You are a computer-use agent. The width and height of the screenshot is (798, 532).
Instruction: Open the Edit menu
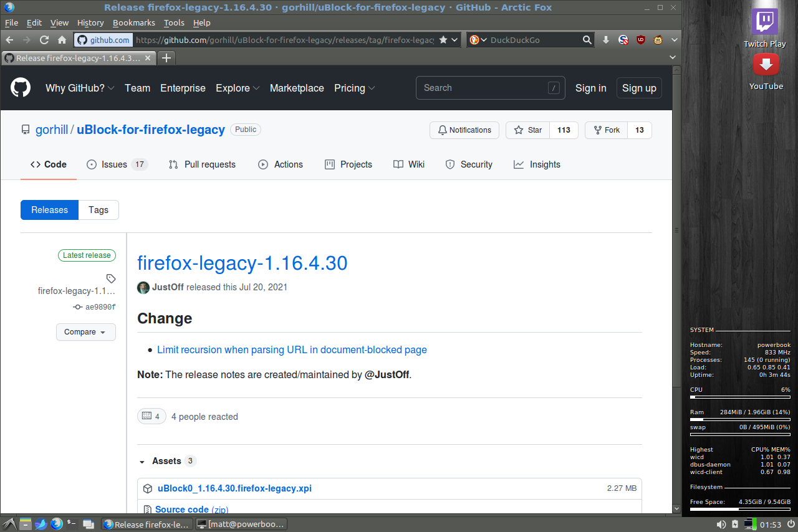(x=34, y=22)
